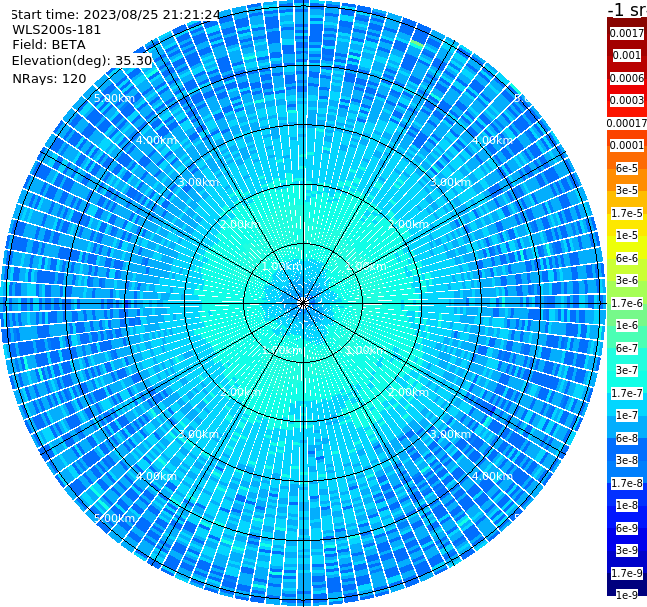Click the 1e-7 colorbar tick label
The image size is (647, 607).
(627, 416)
